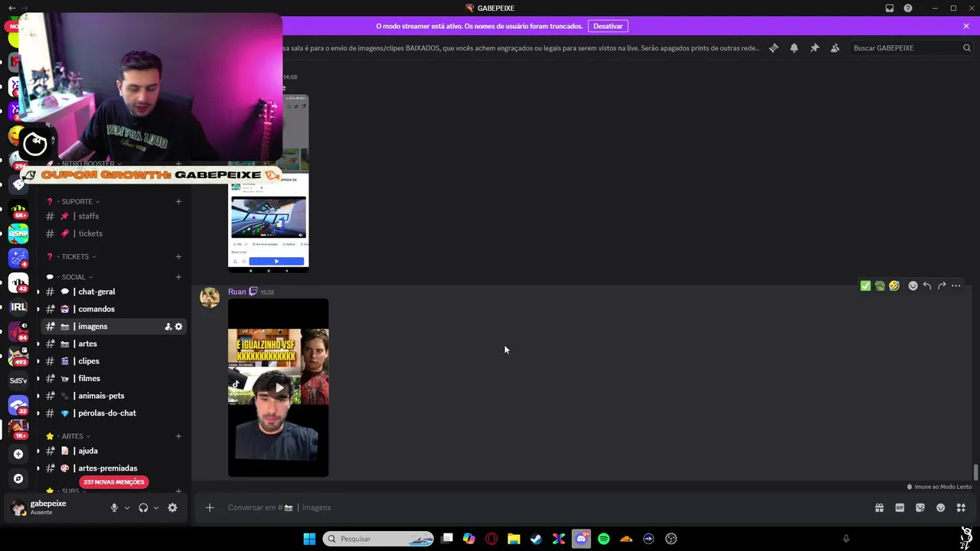
Task: Click the Buscar GABEPEIXE search field
Action: click(911, 47)
